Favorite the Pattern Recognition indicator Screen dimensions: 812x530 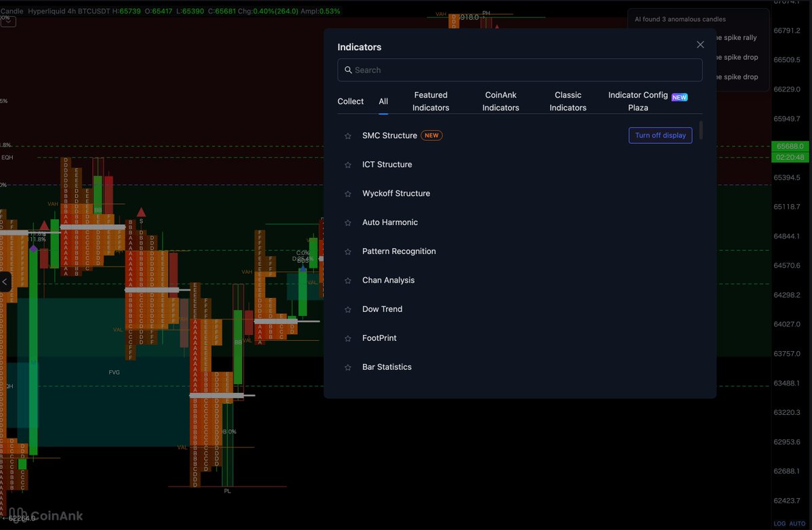point(347,252)
